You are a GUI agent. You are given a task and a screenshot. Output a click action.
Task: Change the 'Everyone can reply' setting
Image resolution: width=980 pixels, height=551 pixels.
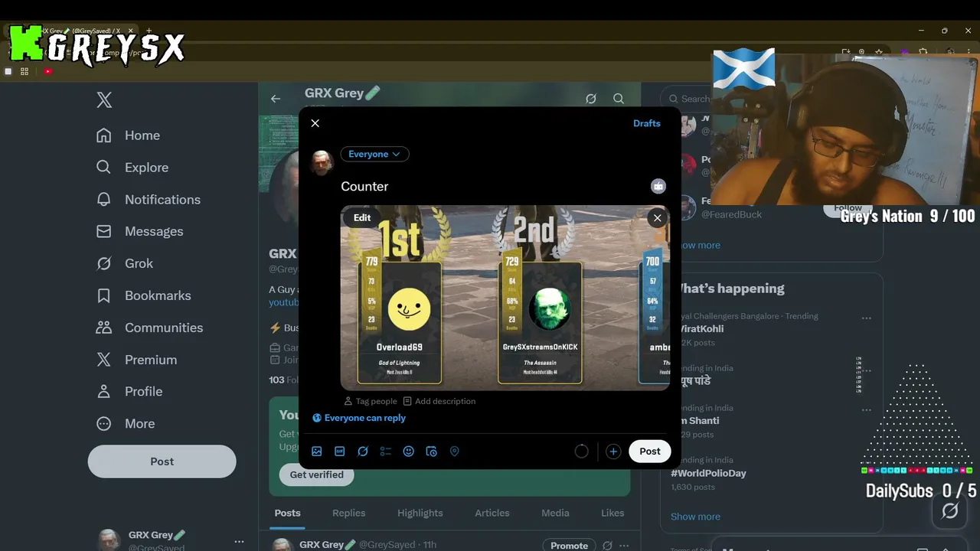(x=359, y=418)
